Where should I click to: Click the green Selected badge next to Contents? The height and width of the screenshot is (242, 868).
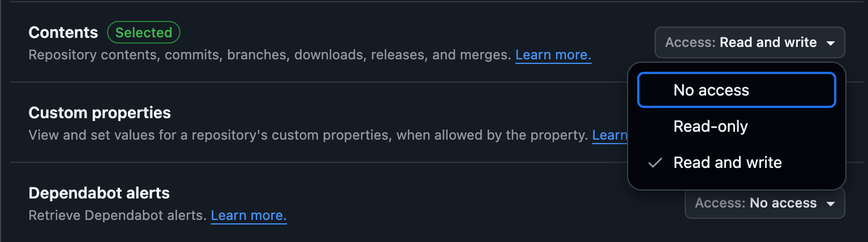[144, 33]
